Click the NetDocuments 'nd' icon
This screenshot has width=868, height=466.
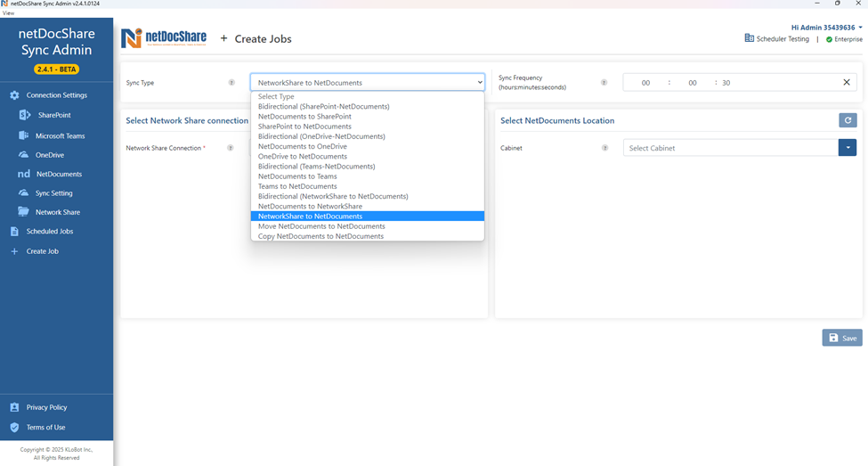[x=24, y=174]
